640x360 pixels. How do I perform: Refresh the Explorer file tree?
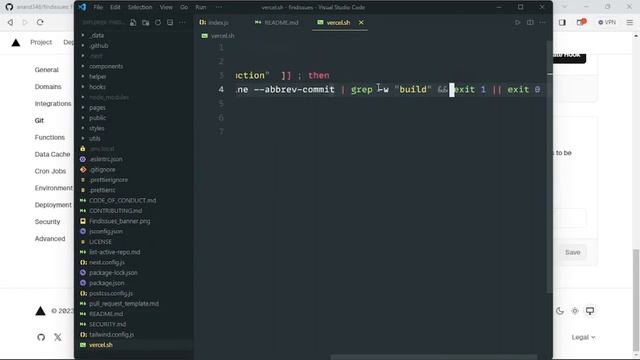point(158,23)
